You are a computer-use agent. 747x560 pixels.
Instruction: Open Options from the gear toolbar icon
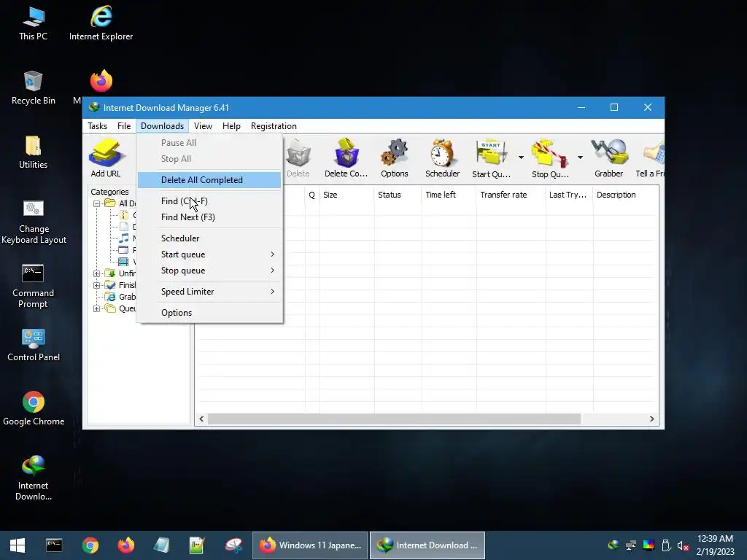[395, 158]
